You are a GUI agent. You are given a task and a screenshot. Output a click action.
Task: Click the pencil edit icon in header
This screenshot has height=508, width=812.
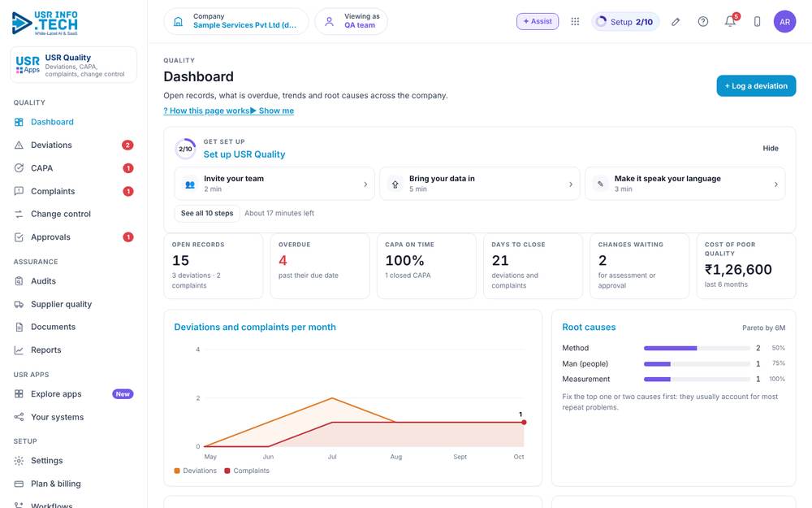(676, 22)
